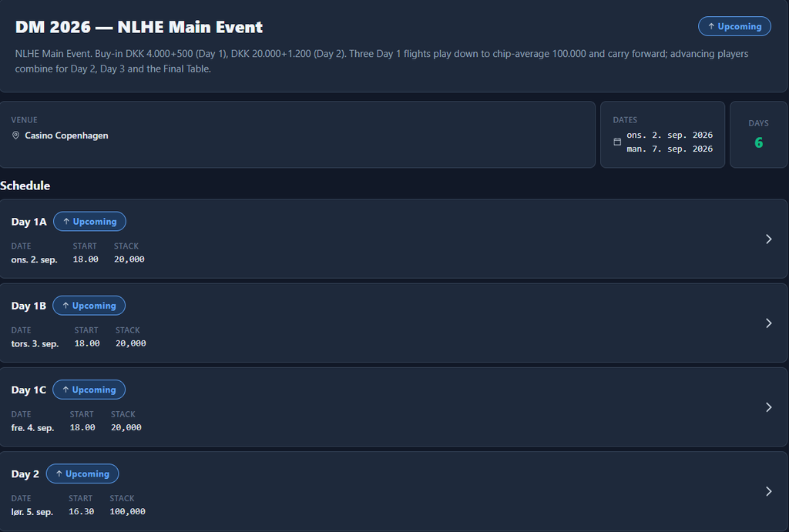Click the up-arrow icon in Day 2 badge
789x532 pixels.
coord(59,473)
